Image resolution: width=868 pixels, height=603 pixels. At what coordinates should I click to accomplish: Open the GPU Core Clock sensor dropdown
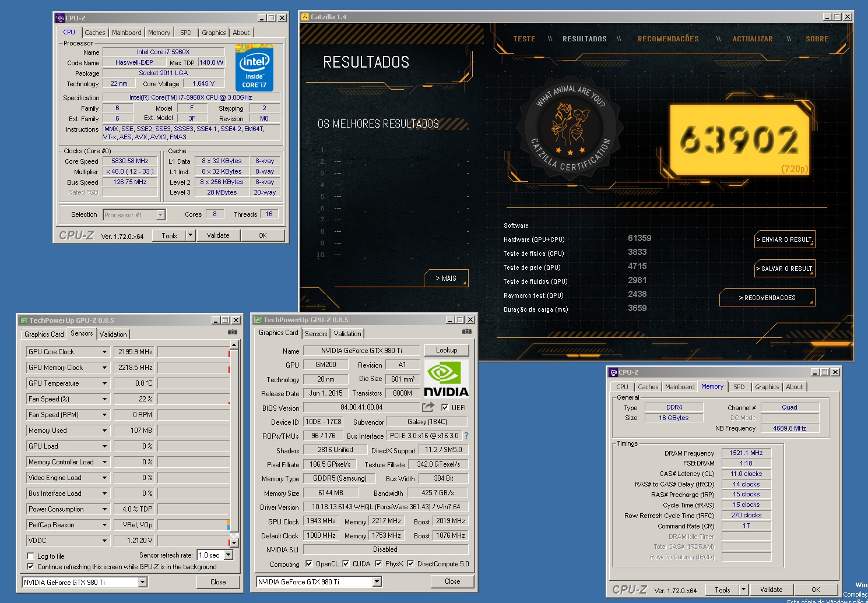pyautogui.click(x=104, y=352)
